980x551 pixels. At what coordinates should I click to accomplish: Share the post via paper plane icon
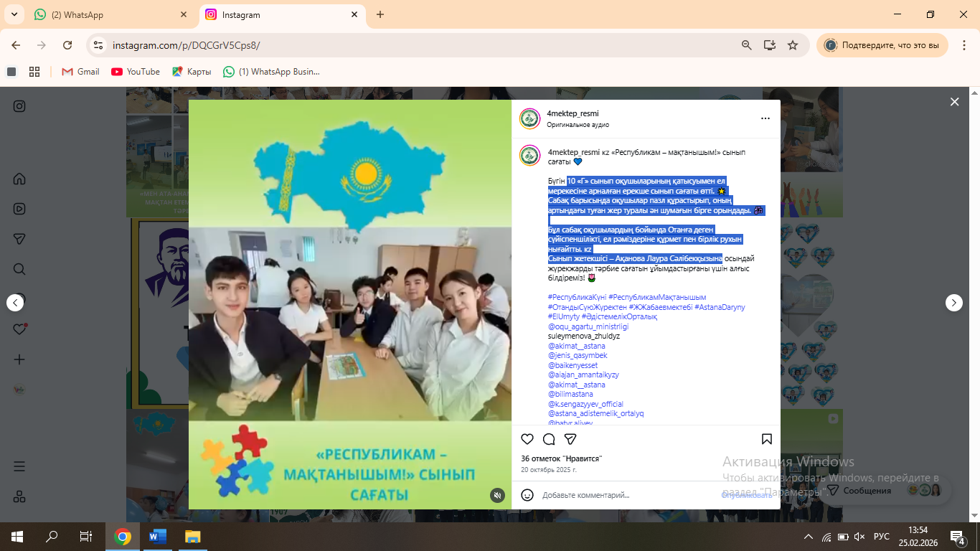coord(570,439)
